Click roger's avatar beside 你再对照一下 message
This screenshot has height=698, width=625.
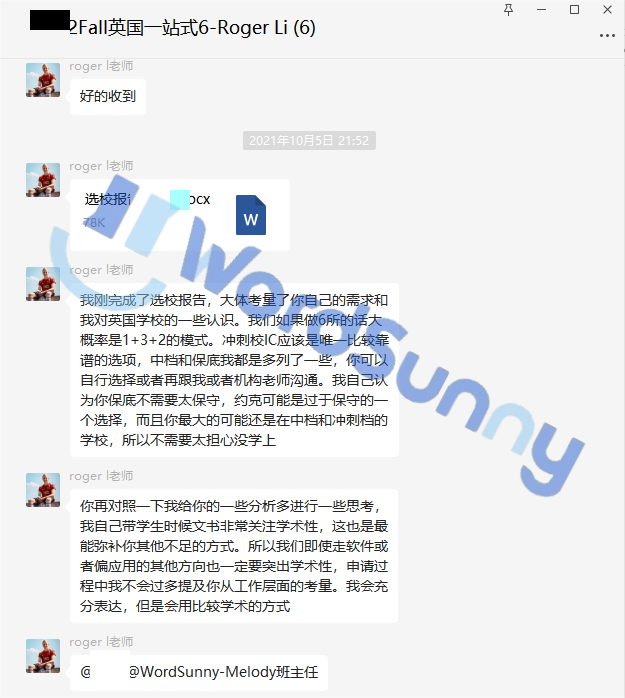pyautogui.click(x=43, y=490)
